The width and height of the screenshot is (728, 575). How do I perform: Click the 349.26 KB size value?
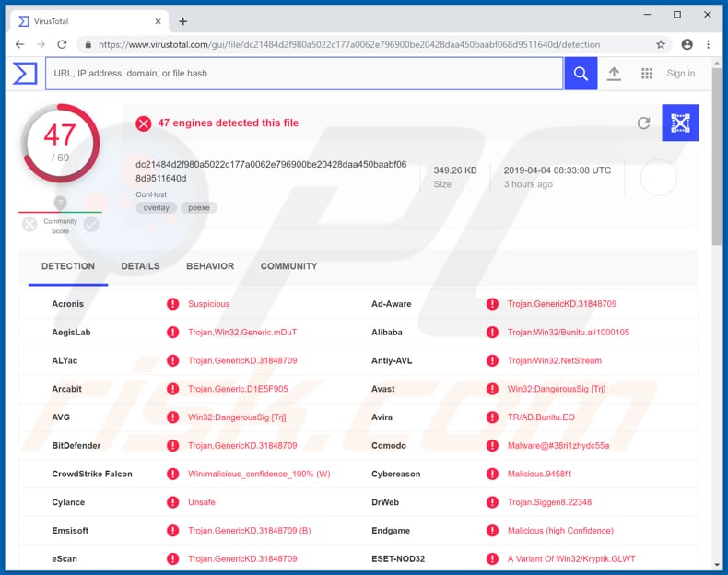pyautogui.click(x=455, y=170)
